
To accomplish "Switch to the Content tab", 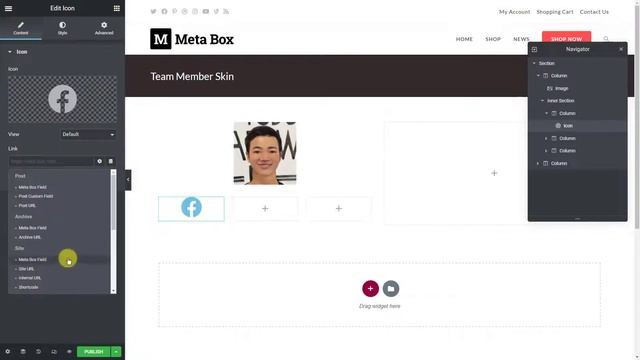I will pyautogui.click(x=21, y=28).
